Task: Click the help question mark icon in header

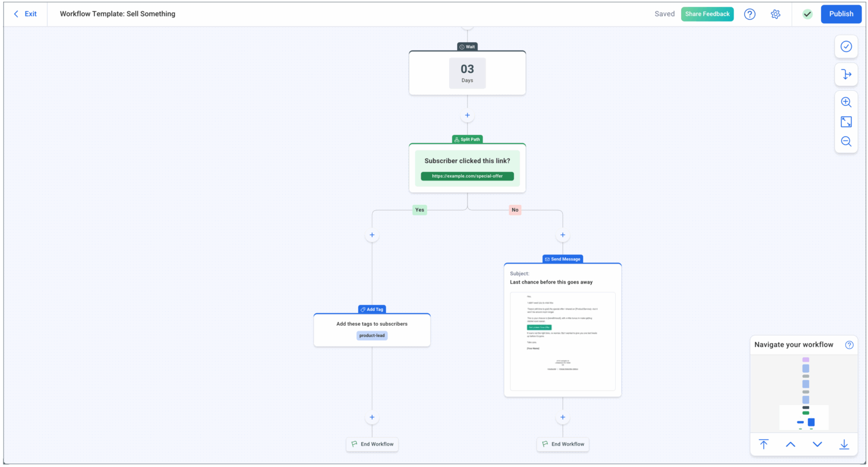Action: pyautogui.click(x=749, y=14)
